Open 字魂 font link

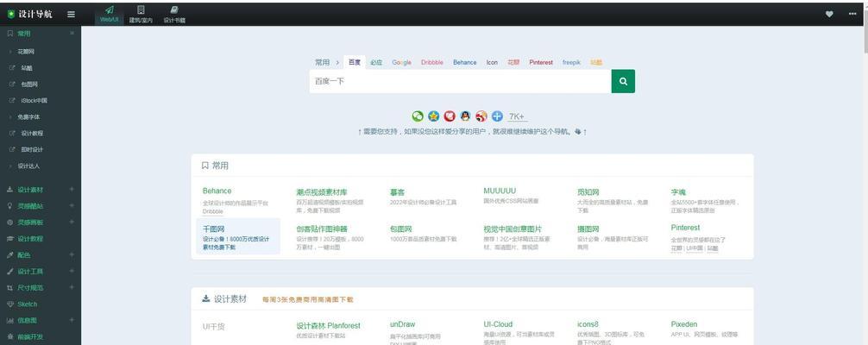point(678,192)
